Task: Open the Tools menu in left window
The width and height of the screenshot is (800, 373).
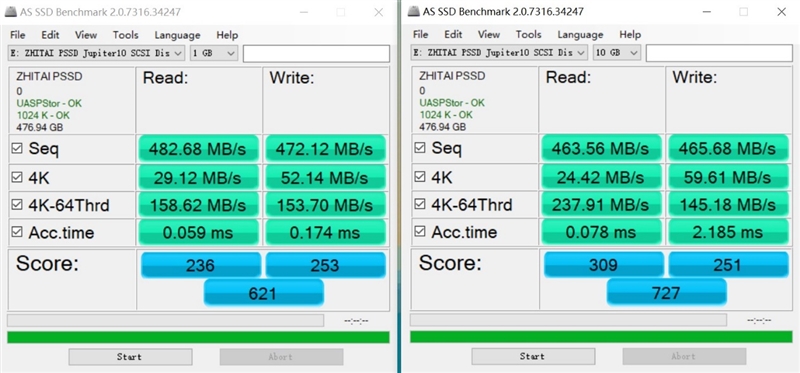Action: click(126, 35)
